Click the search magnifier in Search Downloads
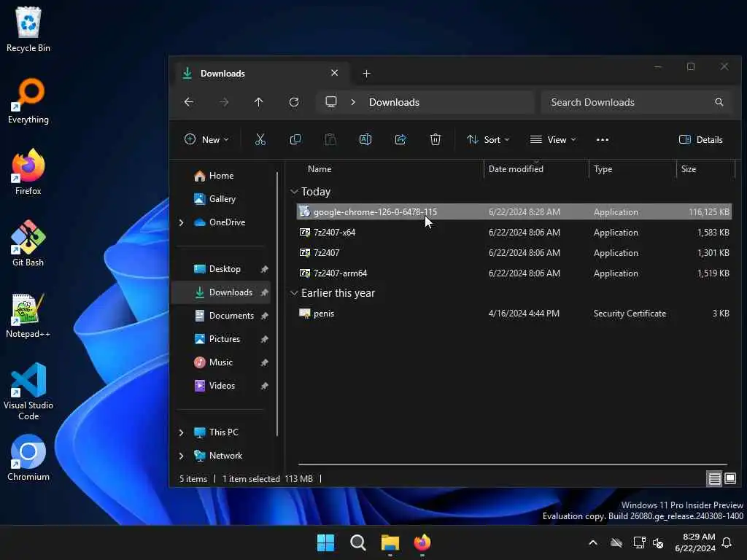Image resolution: width=747 pixels, height=560 pixels. [x=719, y=102]
